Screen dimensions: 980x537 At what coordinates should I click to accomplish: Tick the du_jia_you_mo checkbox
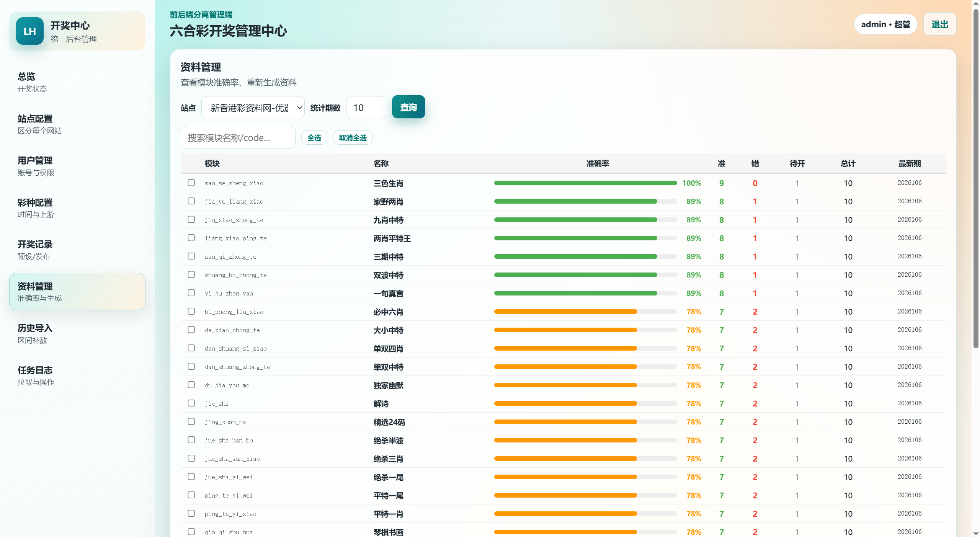click(191, 385)
